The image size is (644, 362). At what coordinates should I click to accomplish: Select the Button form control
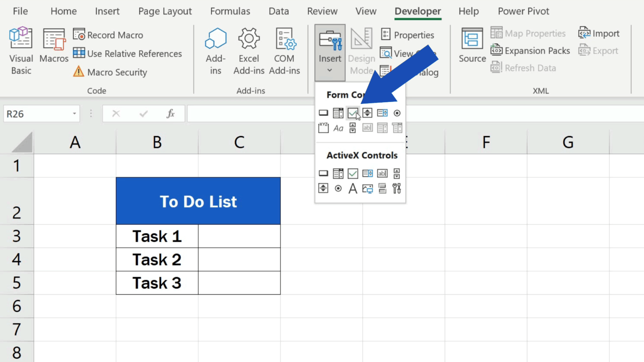[323, 113]
